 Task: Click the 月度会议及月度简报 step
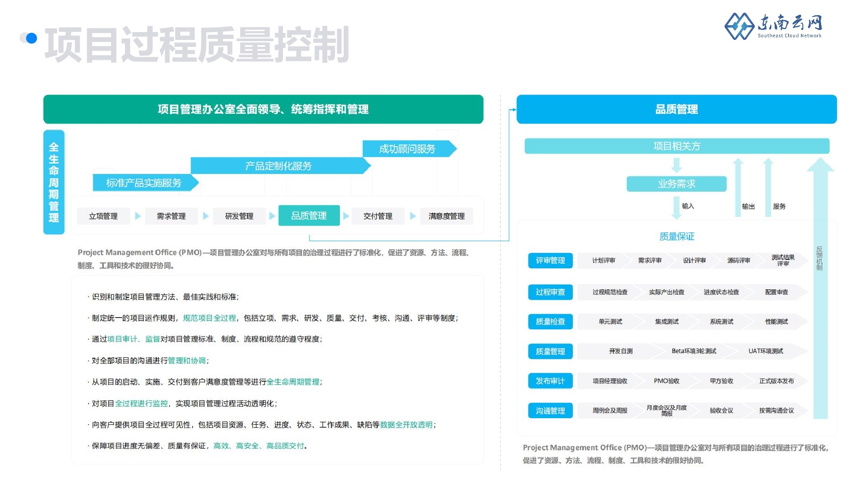[x=667, y=410]
